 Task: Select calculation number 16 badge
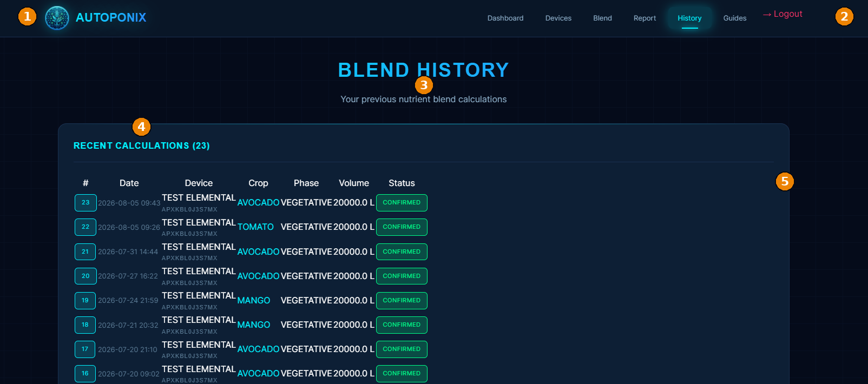86,373
